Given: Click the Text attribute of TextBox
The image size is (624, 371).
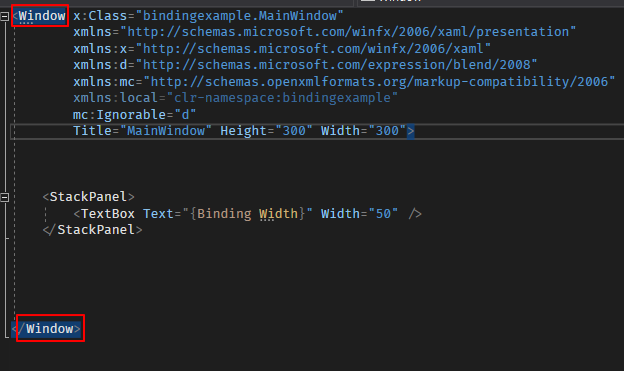Looking at the screenshot, I should (x=158, y=214).
